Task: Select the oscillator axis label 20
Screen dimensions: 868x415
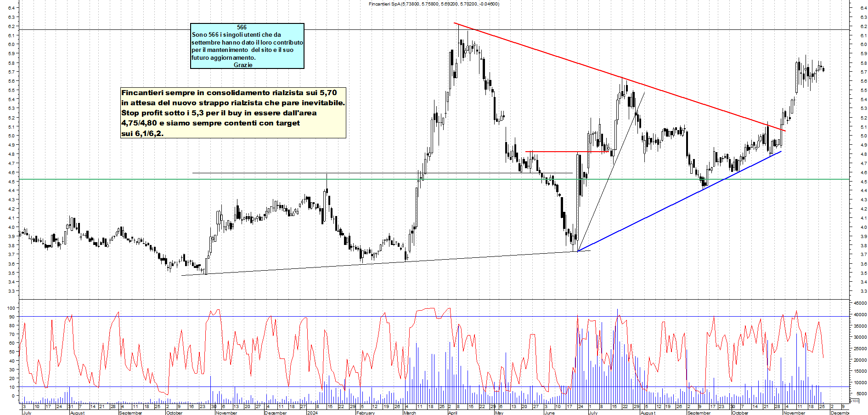Action: pyautogui.click(x=12, y=378)
